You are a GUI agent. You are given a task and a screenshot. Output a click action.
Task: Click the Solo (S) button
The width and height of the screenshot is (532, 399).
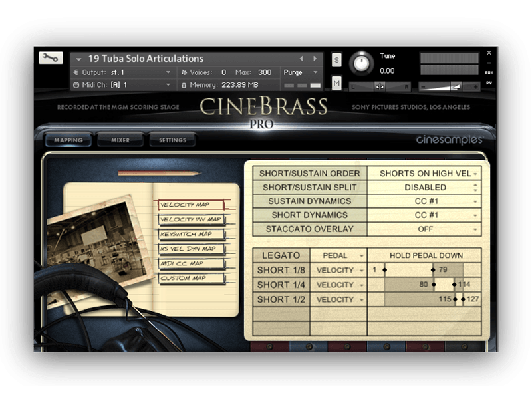pyautogui.click(x=336, y=60)
